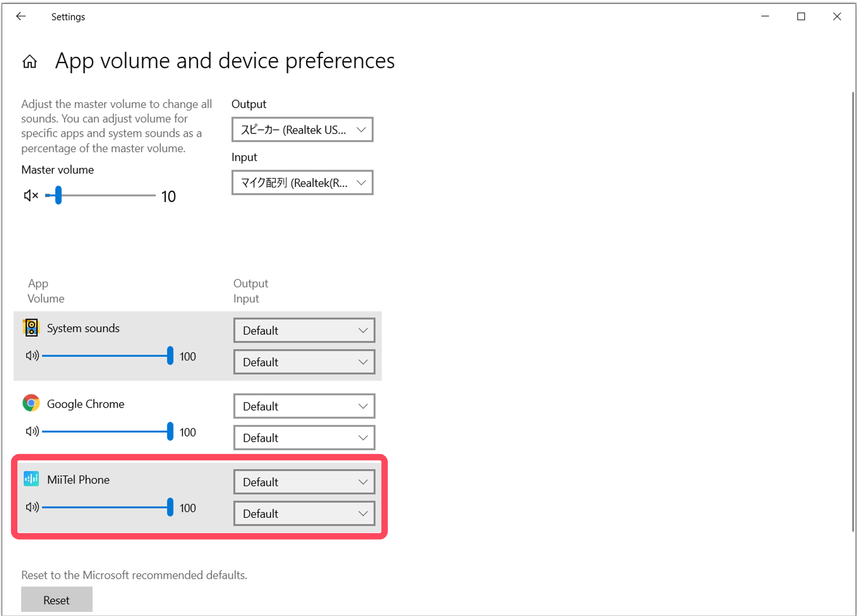Open MiiTel Phone output device dropdown
The width and height of the screenshot is (857, 616).
304,482
